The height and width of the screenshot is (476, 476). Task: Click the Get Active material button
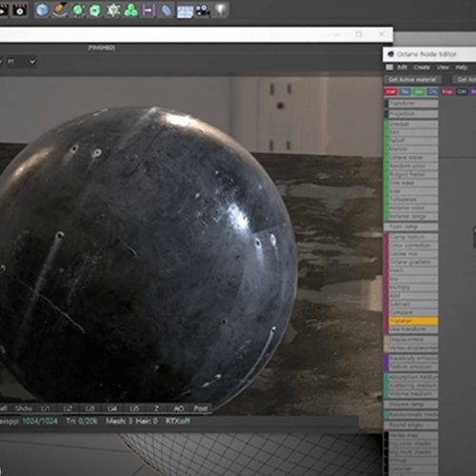(x=412, y=79)
